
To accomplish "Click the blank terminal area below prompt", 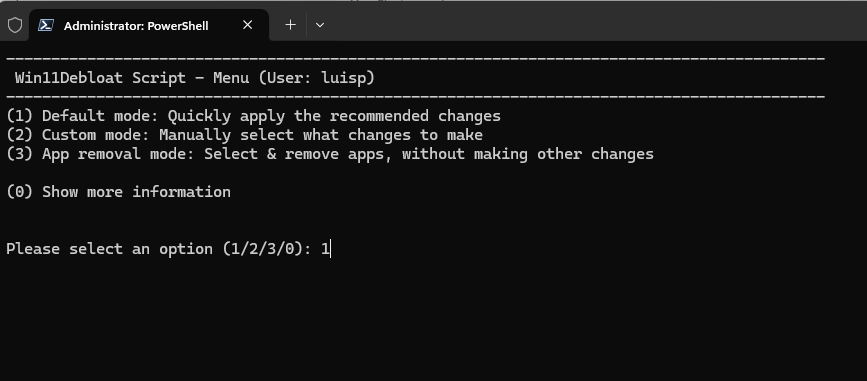I will point(434,321).
